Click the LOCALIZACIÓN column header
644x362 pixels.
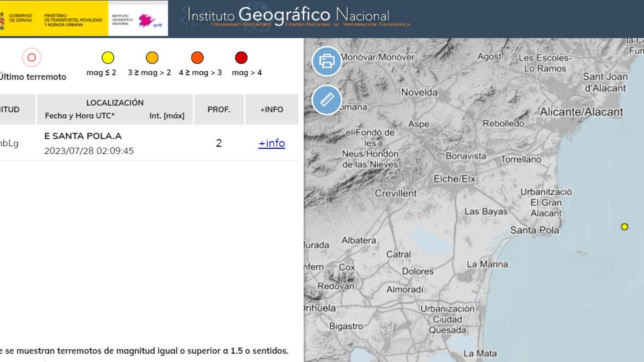[115, 103]
